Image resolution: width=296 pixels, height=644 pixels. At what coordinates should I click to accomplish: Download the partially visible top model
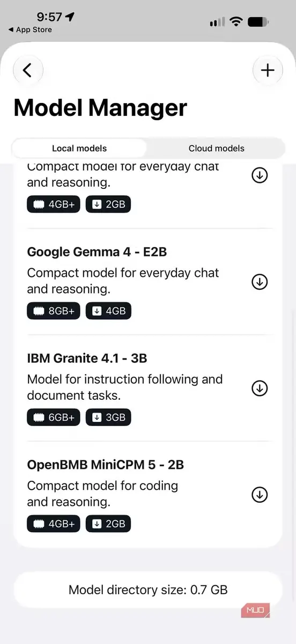pyautogui.click(x=260, y=175)
